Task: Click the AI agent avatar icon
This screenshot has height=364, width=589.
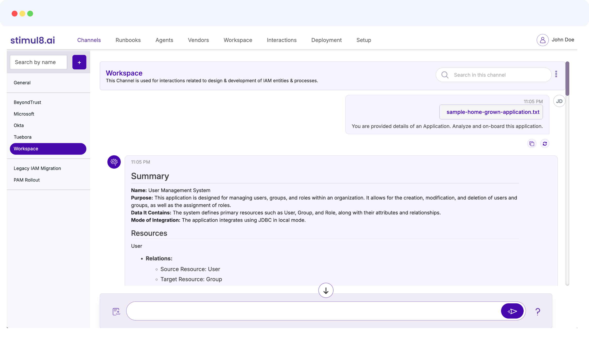Action: click(x=114, y=162)
